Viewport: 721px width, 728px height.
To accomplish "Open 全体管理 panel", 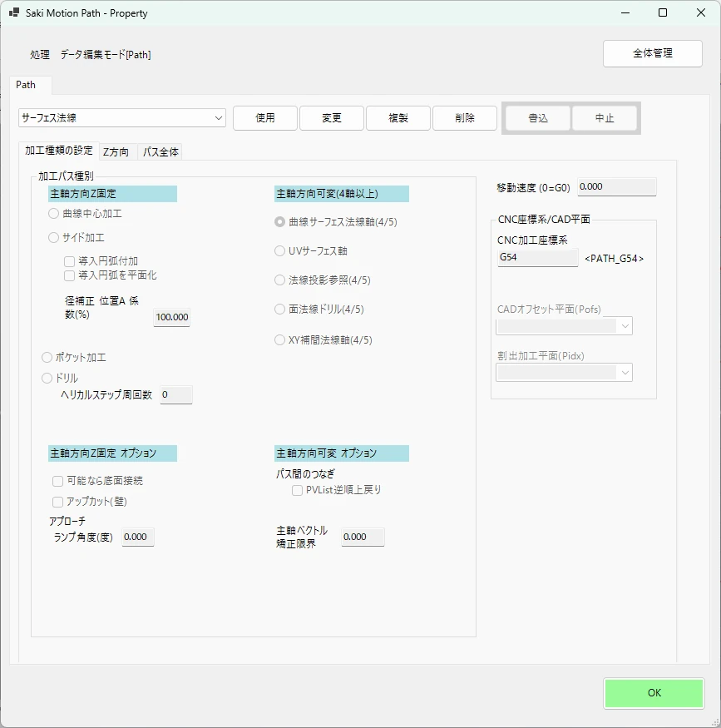I will 653,53.
